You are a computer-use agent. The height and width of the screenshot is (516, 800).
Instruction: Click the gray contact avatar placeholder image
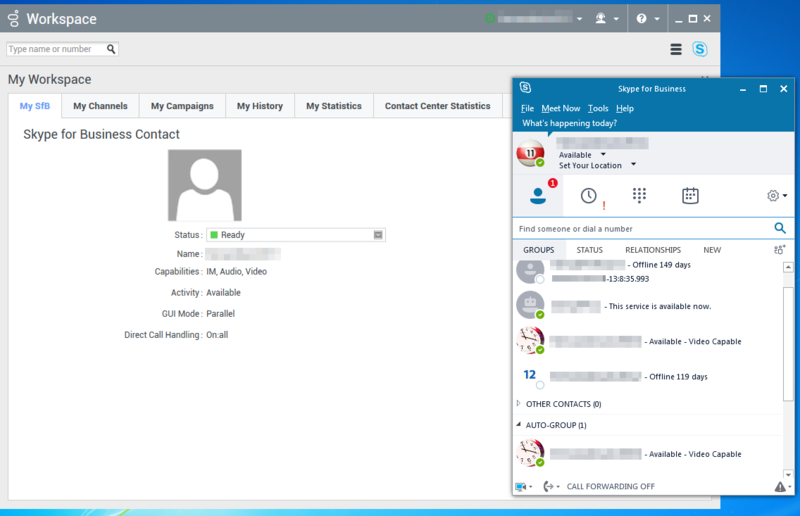click(205, 185)
